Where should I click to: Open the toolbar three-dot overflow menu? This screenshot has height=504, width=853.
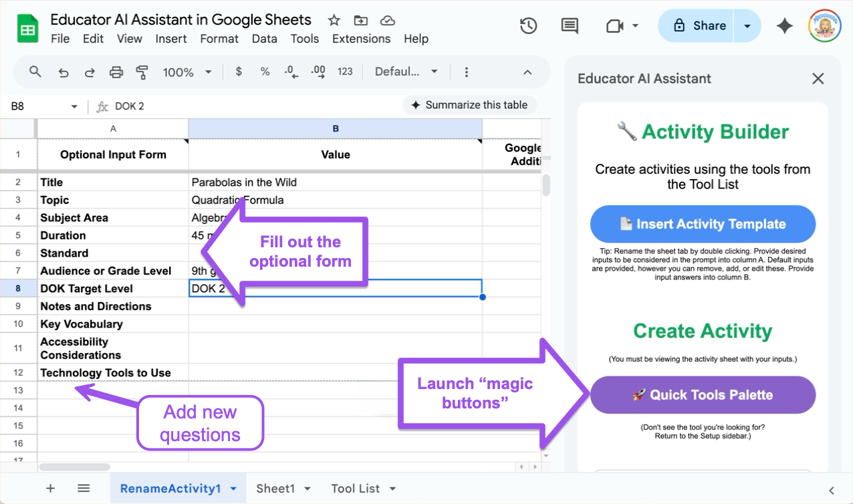467,72
